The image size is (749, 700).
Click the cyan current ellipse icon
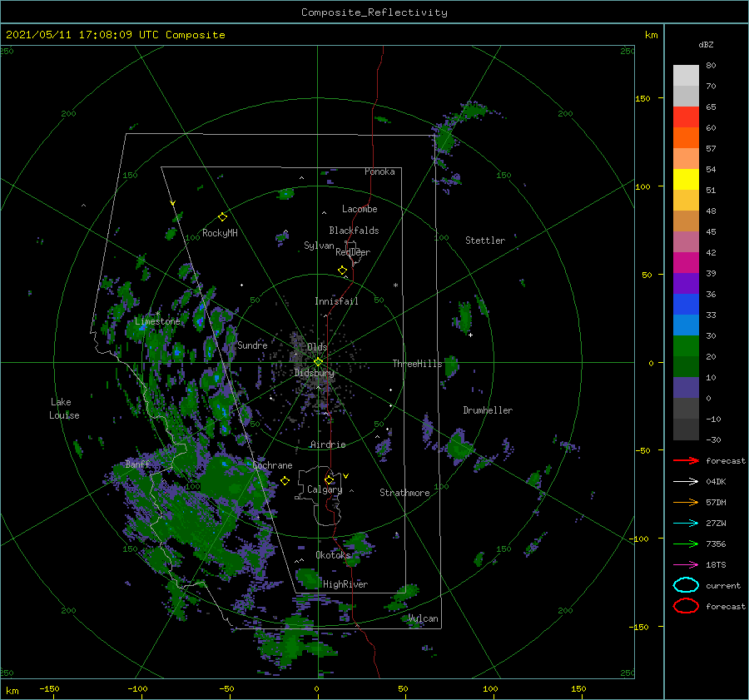click(x=686, y=585)
